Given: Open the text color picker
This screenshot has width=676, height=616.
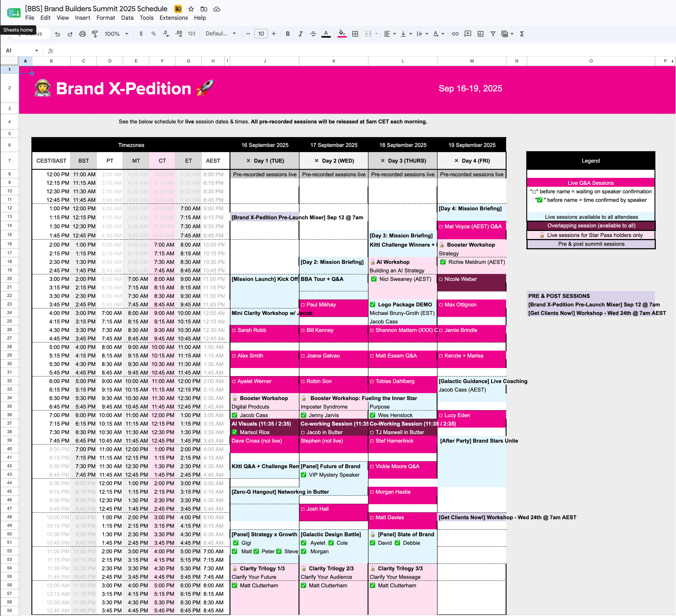Looking at the screenshot, I should (x=326, y=34).
